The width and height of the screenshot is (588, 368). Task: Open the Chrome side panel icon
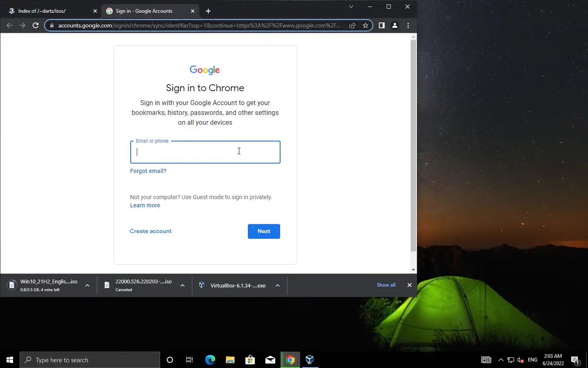tap(381, 25)
